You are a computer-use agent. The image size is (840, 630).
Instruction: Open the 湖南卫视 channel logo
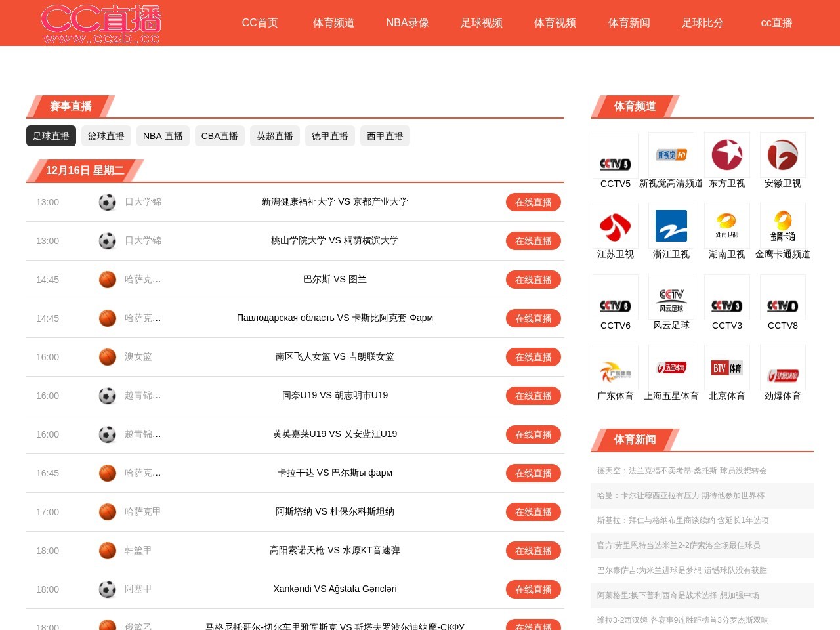pyautogui.click(x=726, y=226)
